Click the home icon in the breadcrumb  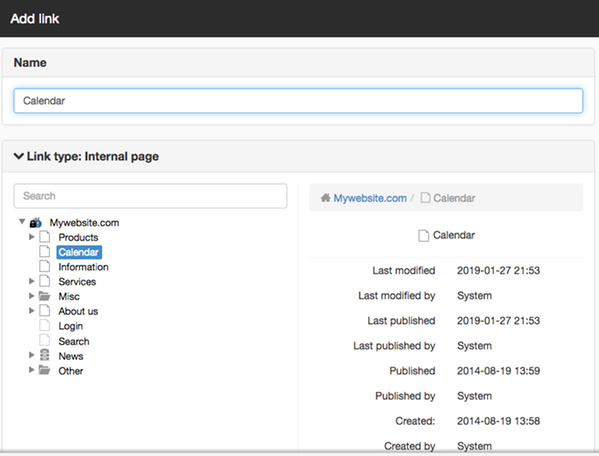point(325,198)
